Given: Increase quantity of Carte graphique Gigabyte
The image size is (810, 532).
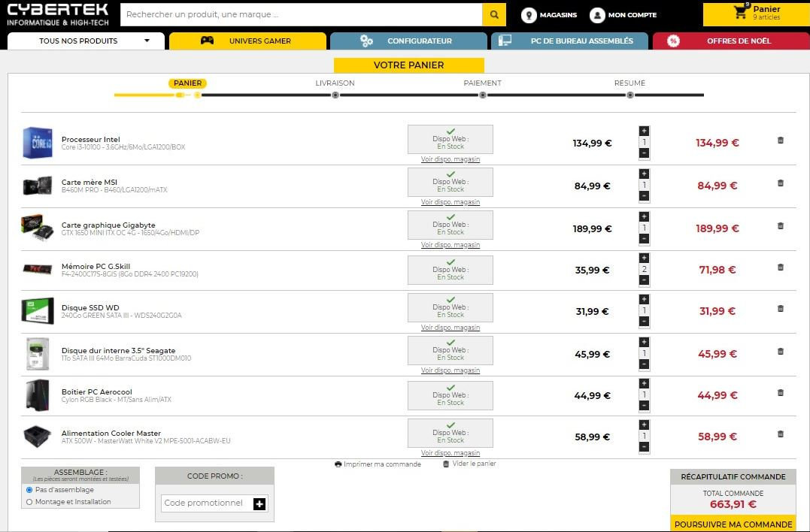Looking at the screenshot, I should pos(644,216).
